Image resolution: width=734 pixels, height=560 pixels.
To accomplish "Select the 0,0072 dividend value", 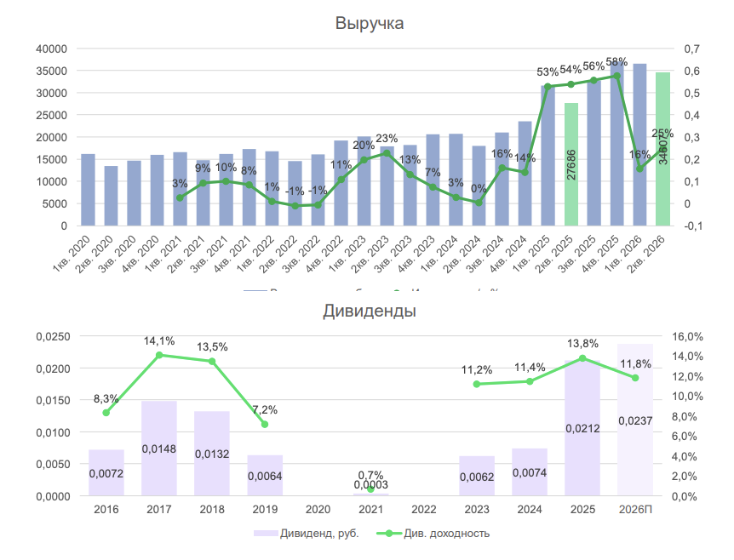I will tap(106, 473).
